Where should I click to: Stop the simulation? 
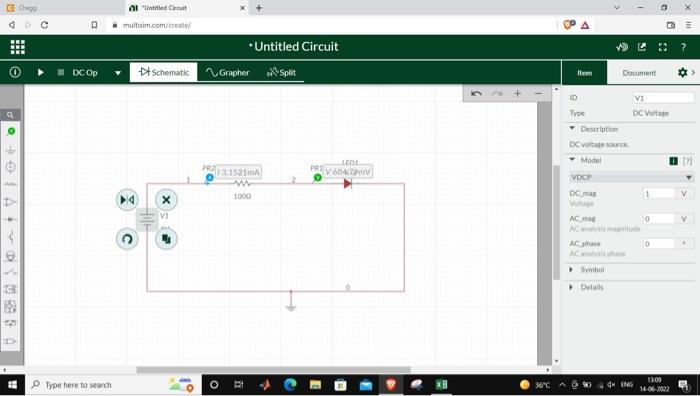coord(61,72)
